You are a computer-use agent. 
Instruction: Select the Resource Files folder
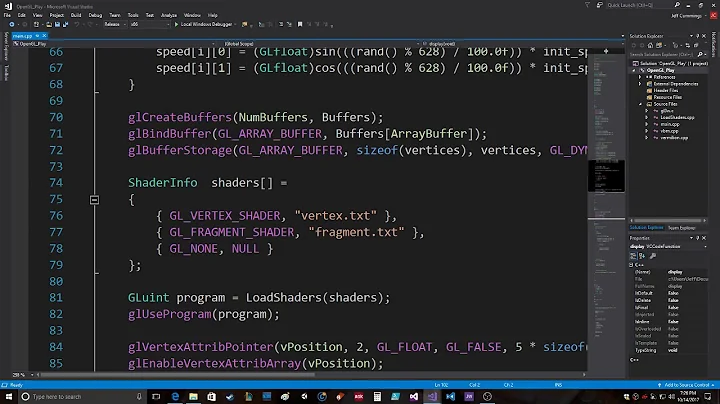(664, 97)
